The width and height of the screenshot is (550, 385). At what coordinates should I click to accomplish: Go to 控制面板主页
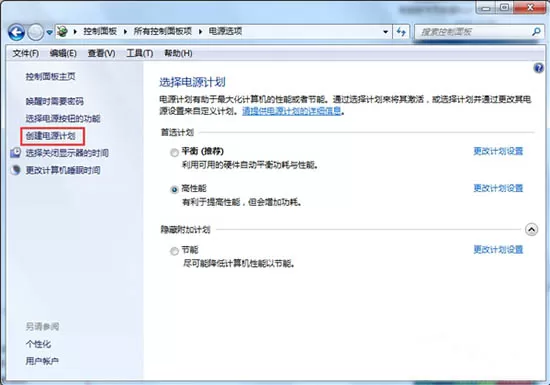[51, 76]
